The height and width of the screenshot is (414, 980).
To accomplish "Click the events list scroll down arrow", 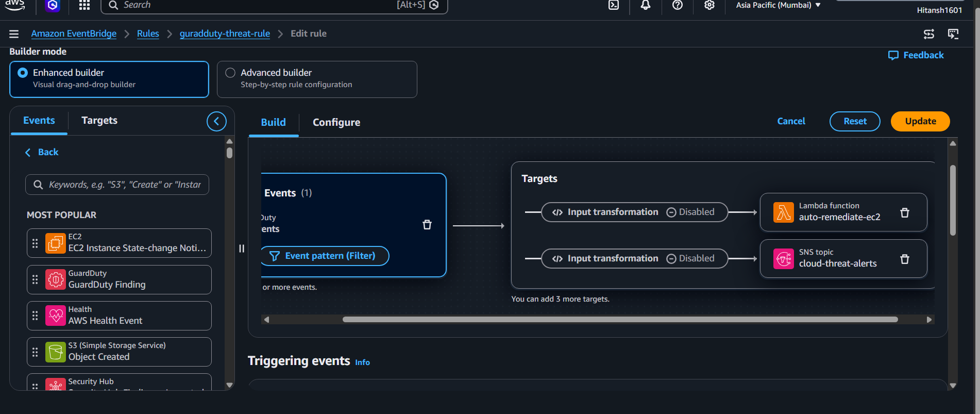I will click(x=230, y=385).
